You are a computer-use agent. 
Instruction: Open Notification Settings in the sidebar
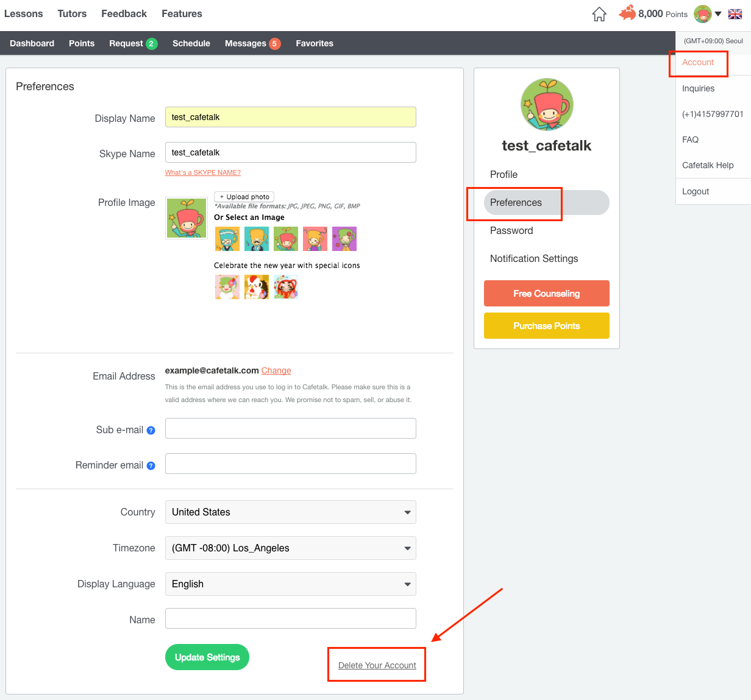tap(534, 258)
